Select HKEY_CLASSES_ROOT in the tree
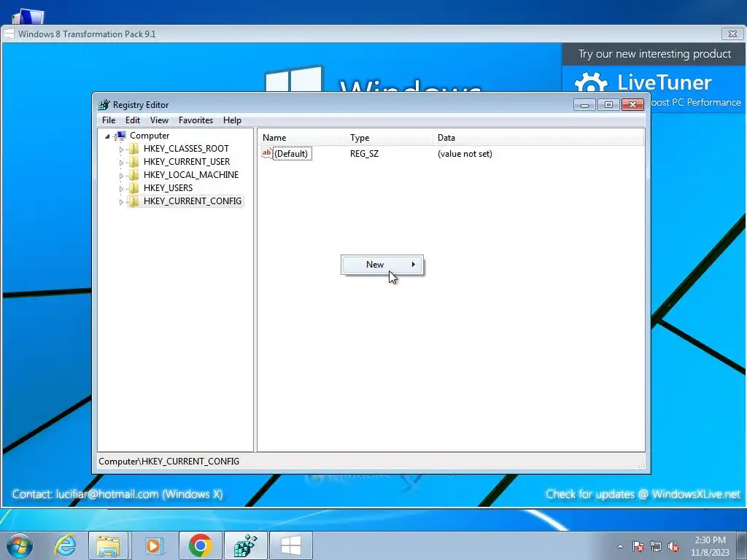Viewport: 747px width, 560px height. point(186,149)
